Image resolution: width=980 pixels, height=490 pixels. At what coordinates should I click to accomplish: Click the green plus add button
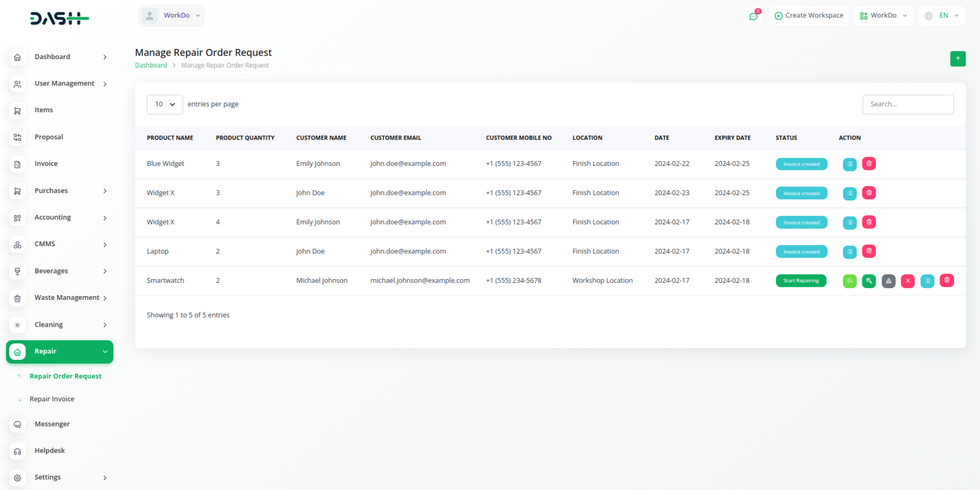(x=958, y=58)
